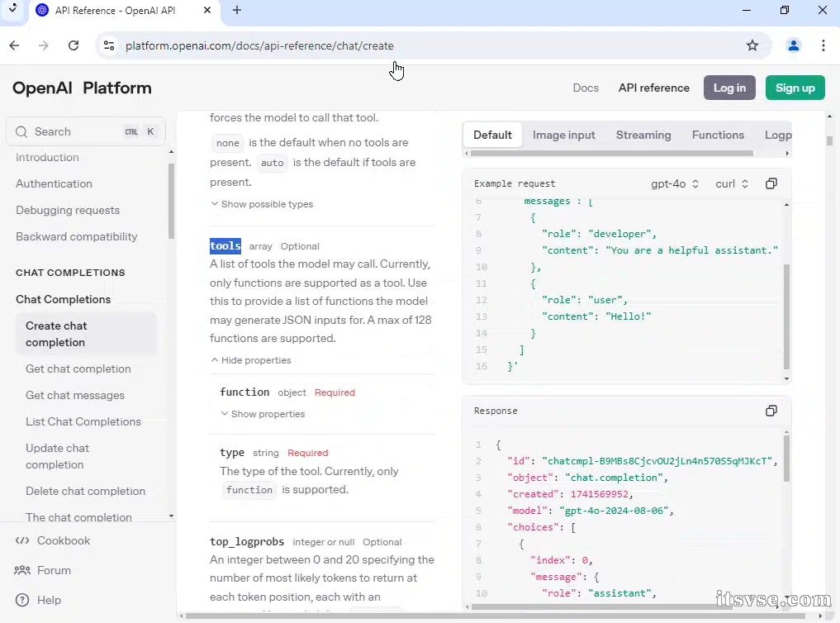Open Delete chat completion in sidebar
The image size is (840, 623).
85,492
